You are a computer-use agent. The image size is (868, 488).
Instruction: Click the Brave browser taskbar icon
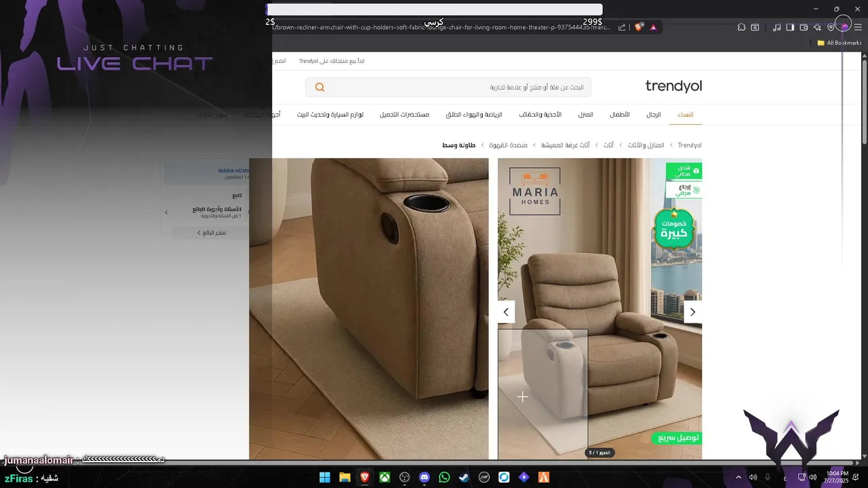coord(365,477)
